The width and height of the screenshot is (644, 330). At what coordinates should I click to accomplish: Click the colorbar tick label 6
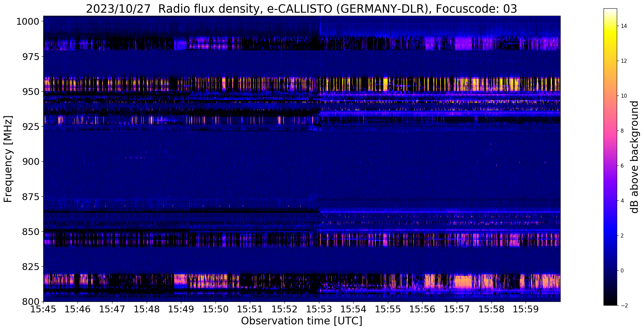[x=622, y=166]
